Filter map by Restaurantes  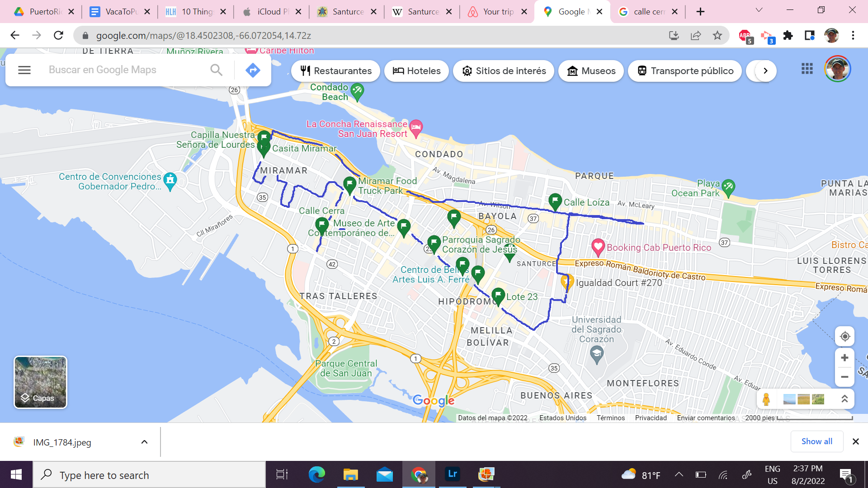(336, 71)
